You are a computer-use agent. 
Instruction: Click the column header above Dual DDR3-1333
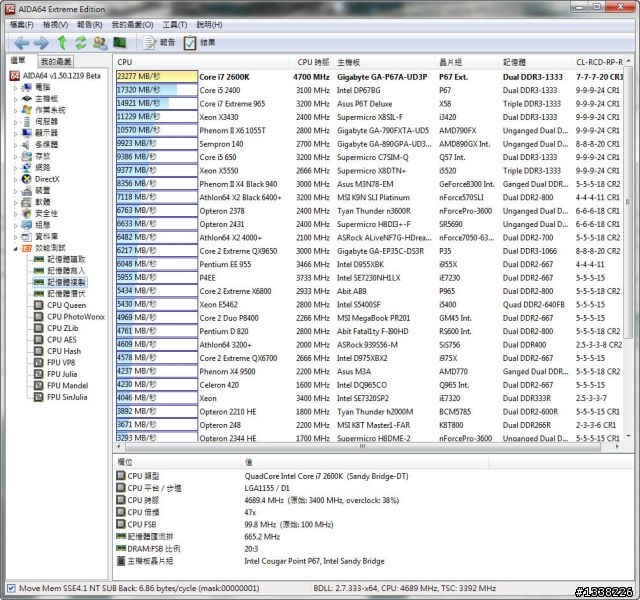click(x=536, y=62)
